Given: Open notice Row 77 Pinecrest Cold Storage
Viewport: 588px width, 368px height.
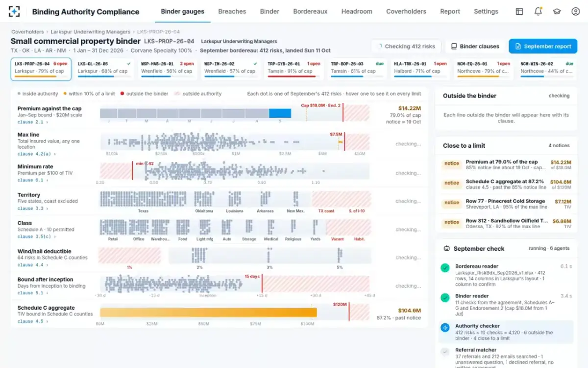Looking at the screenshot, I should pyautogui.click(x=506, y=204).
